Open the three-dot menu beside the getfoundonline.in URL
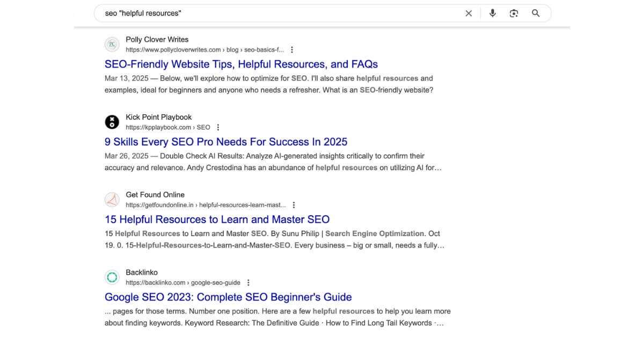The image size is (644, 338). pos(294,205)
